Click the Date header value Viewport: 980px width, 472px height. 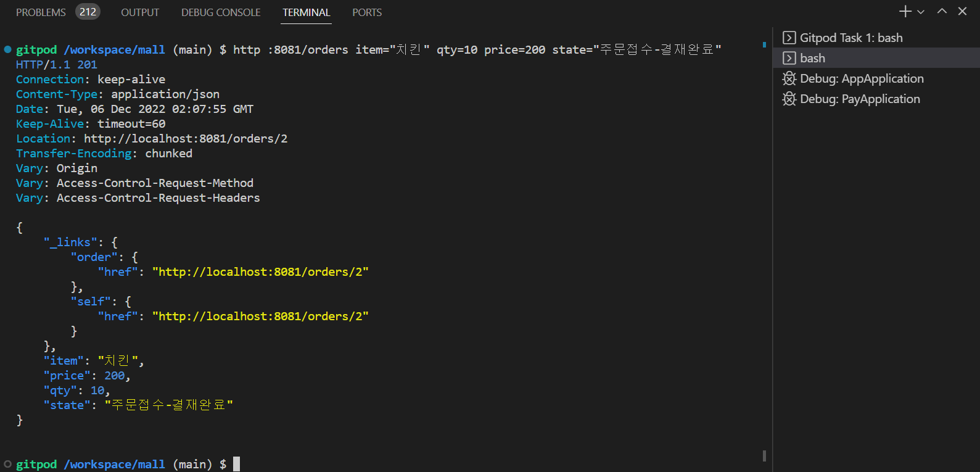pos(155,109)
